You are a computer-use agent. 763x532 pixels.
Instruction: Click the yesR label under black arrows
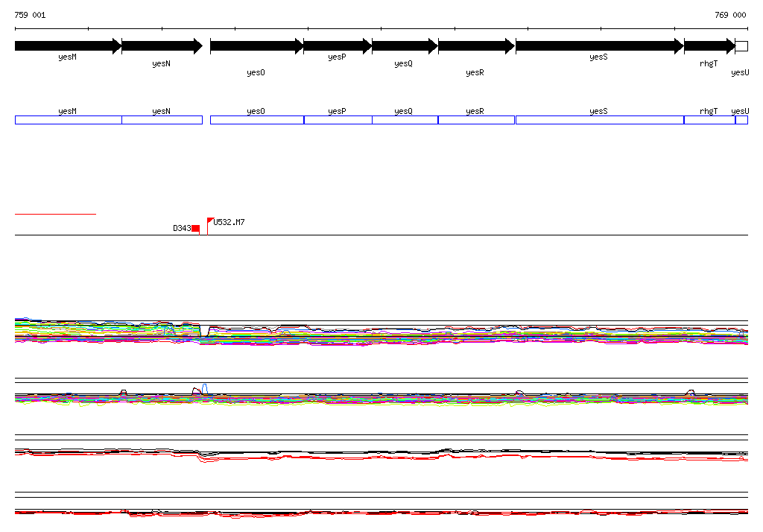(475, 72)
